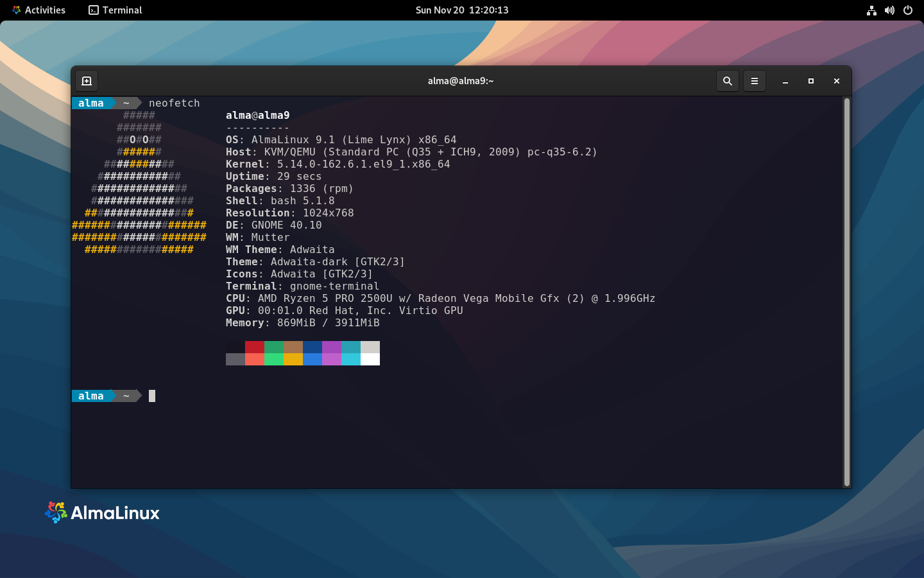924x578 pixels.
Task: Click the teal color block
Action: click(351, 347)
